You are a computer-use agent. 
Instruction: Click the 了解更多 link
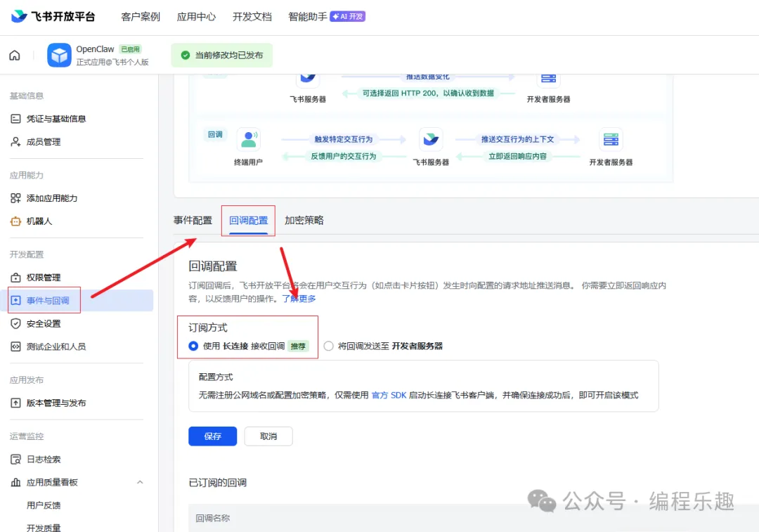(299, 299)
